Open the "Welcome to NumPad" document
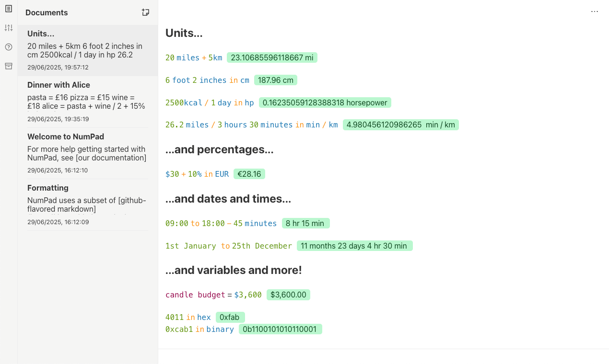The height and width of the screenshot is (364, 609). 88,153
